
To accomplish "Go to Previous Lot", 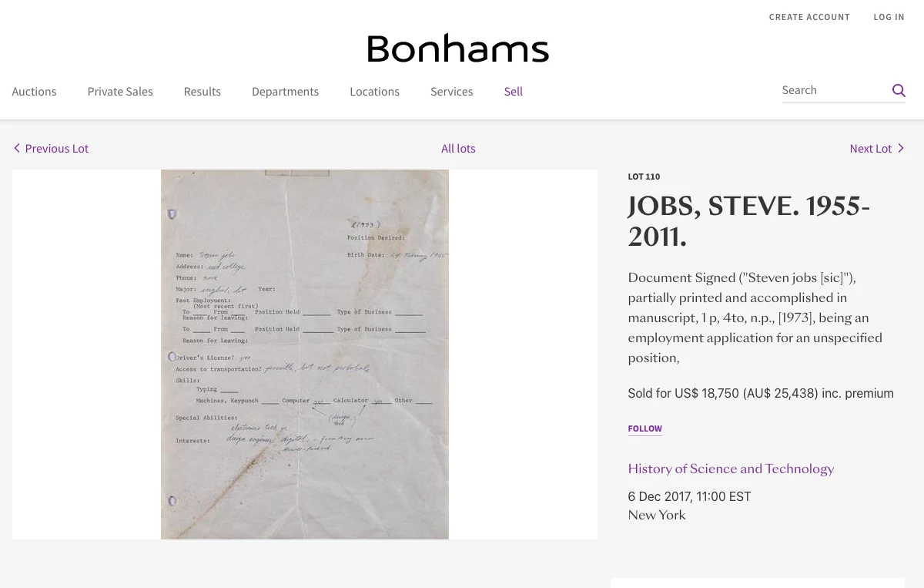I will click(x=57, y=149).
